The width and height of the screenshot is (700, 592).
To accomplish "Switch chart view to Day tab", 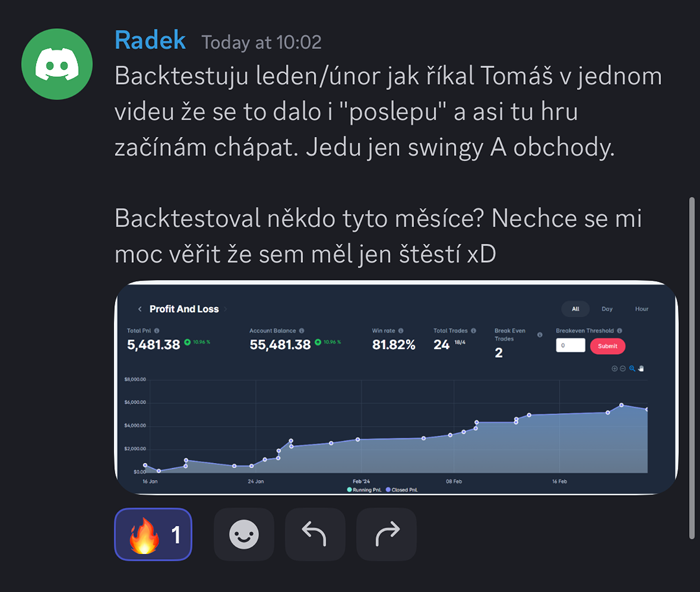I will (x=607, y=309).
